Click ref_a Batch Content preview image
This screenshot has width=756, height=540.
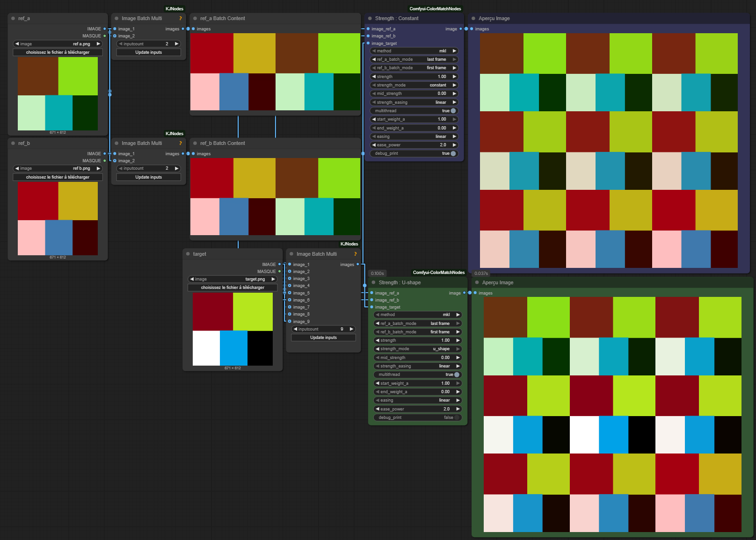(x=275, y=72)
